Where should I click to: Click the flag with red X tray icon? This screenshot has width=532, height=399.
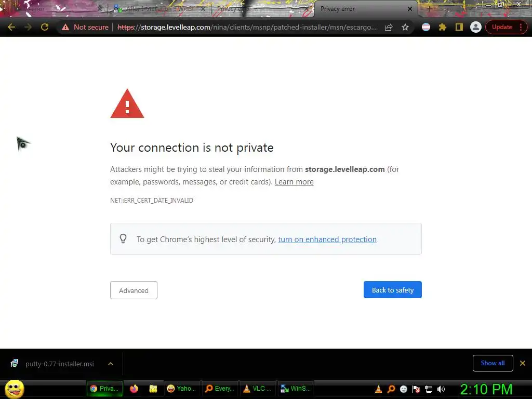[x=416, y=389]
